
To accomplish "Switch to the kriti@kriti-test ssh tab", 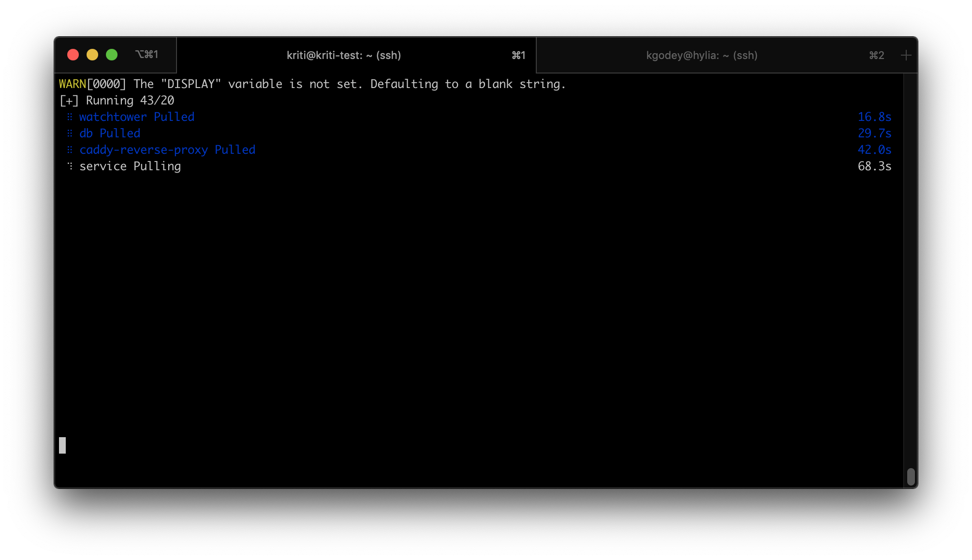I will [x=356, y=55].
